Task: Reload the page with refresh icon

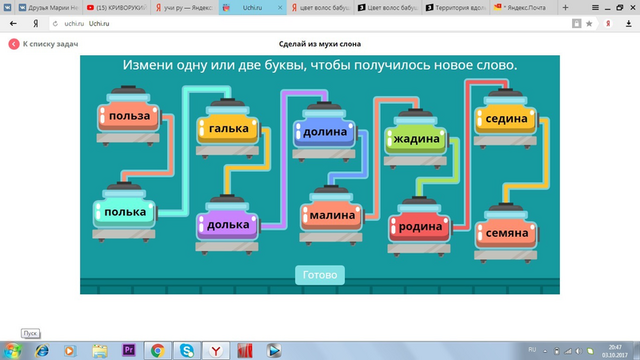Action: click(55, 24)
